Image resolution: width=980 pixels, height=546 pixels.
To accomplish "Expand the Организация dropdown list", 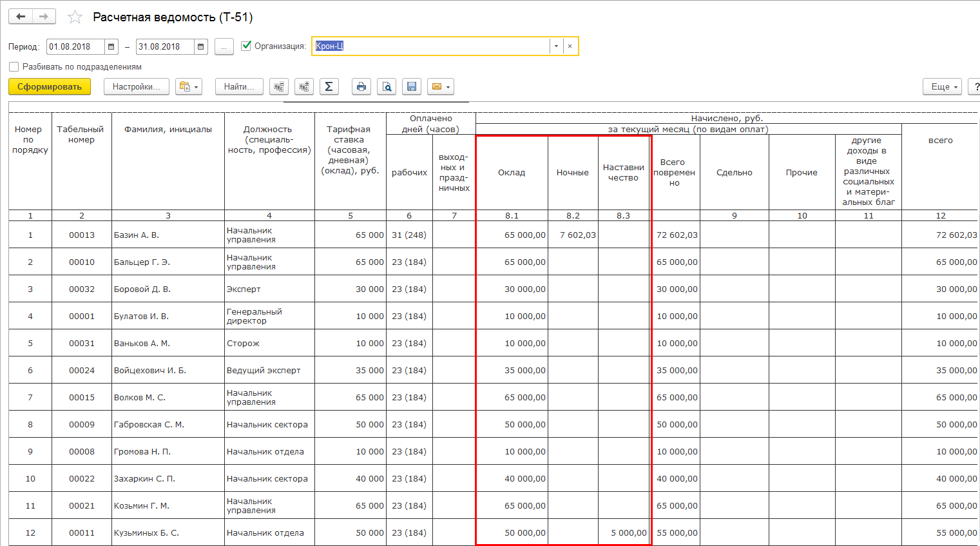I will (x=556, y=46).
